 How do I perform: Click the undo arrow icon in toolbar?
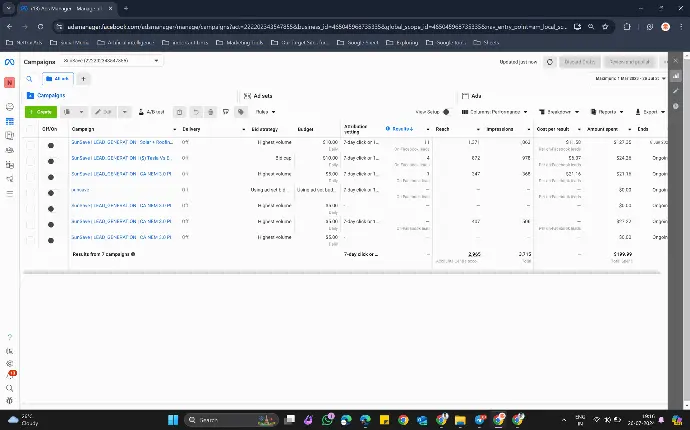pyautogui.click(x=196, y=112)
